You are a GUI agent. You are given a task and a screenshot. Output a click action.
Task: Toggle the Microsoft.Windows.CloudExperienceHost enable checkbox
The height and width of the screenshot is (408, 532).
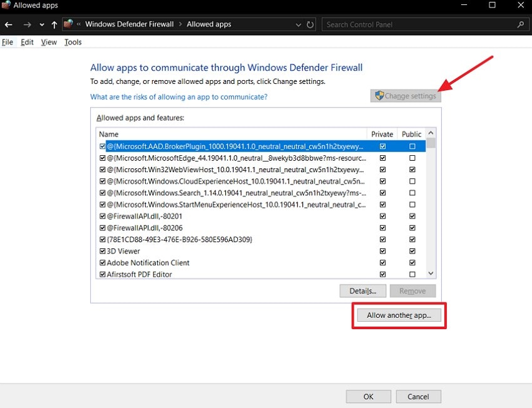103,181
